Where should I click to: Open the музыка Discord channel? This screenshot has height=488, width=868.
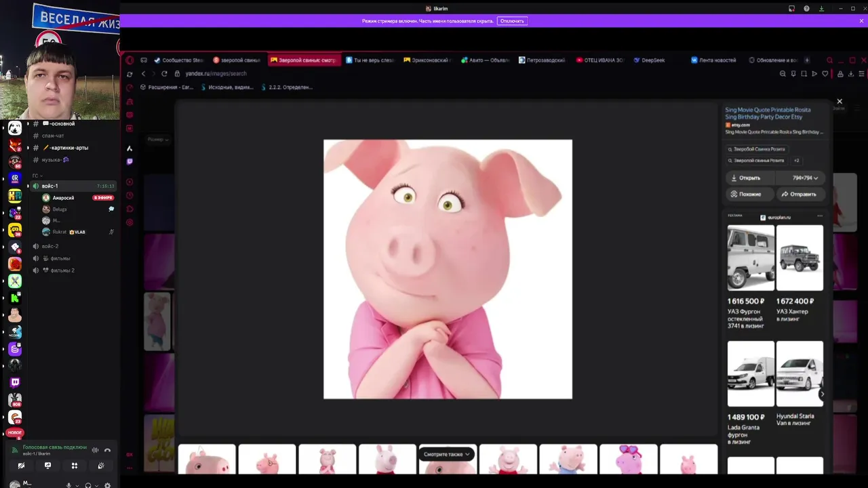point(73,160)
